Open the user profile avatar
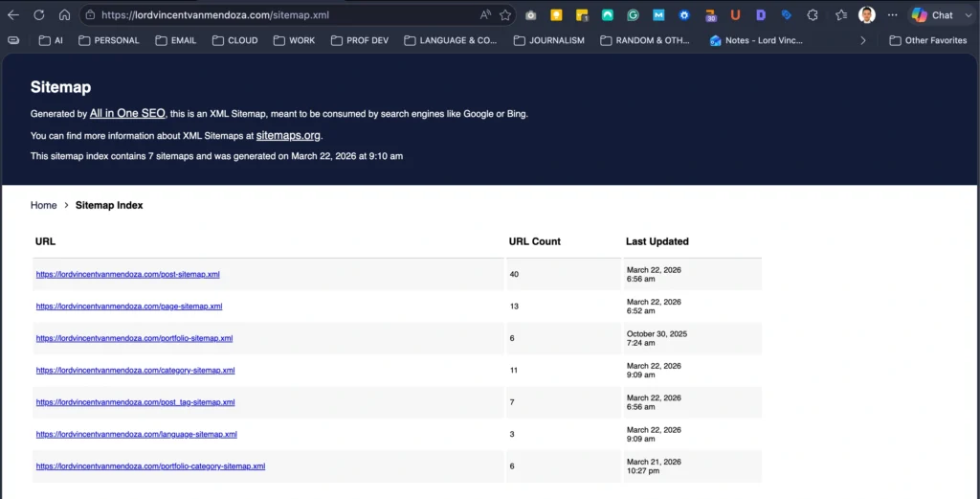The height and width of the screenshot is (499, 980). (866, 15)
